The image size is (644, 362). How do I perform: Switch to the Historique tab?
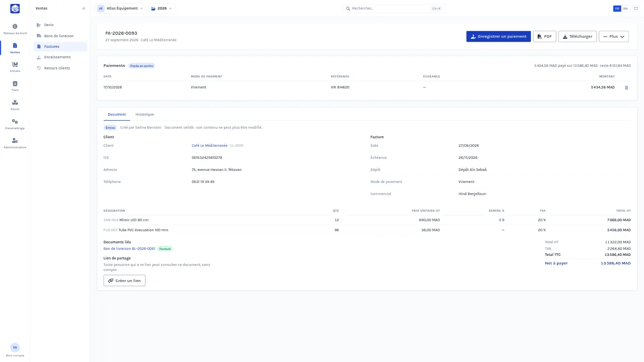click(144, 115)
